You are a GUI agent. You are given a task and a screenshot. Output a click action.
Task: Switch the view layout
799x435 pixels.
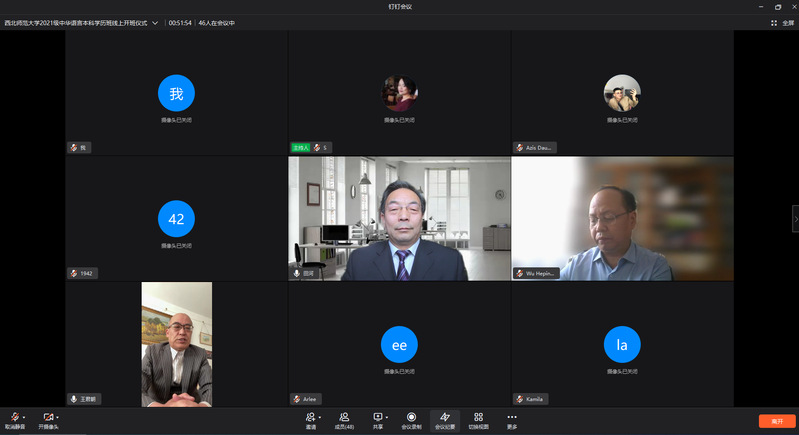click(x=478, y=418)
